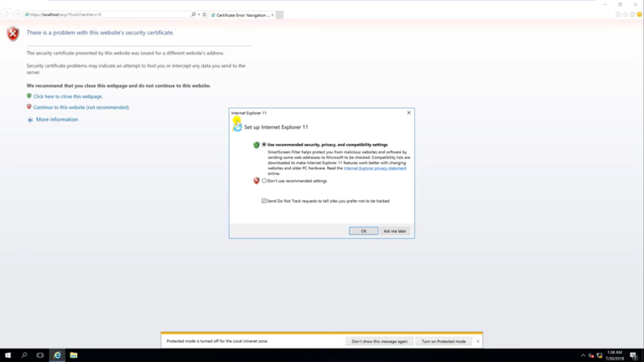Open the address bar autocomplete dropdown arrow

click(200, 14)
